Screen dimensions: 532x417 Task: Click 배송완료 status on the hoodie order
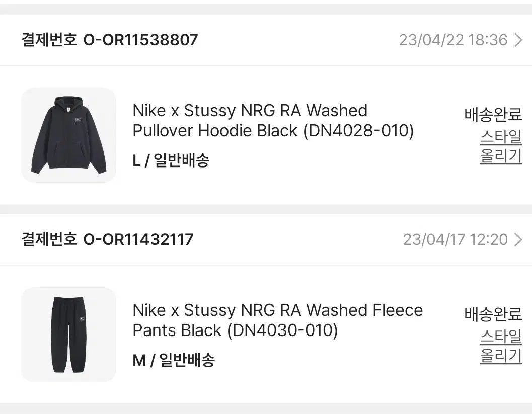pos(493,114)
